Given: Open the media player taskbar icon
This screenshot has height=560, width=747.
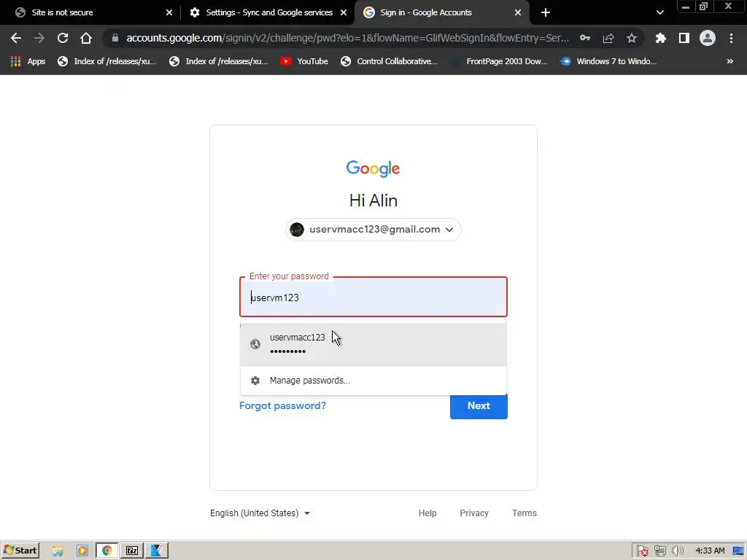Looking at the screenshot, I should pos(82,551).
